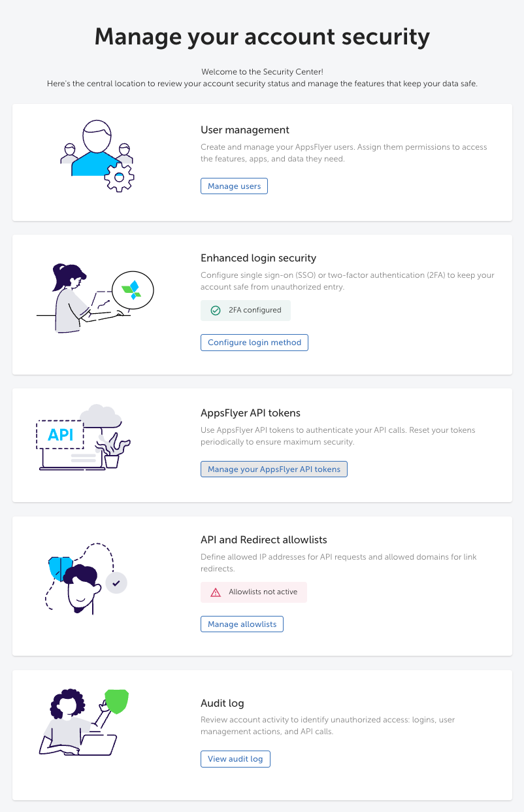Click the AppsFlyer API tokens heading
524x812 pixels.
point(251,413)
